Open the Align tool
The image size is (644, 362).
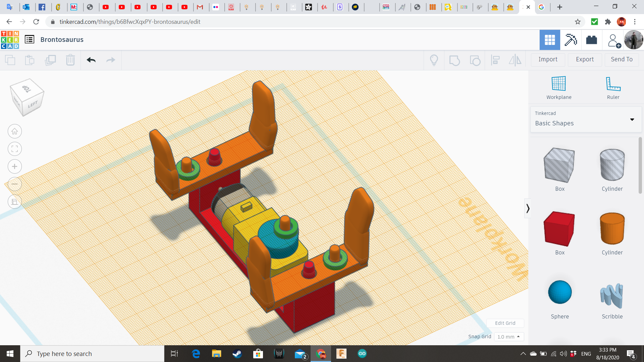click(495, 60)
